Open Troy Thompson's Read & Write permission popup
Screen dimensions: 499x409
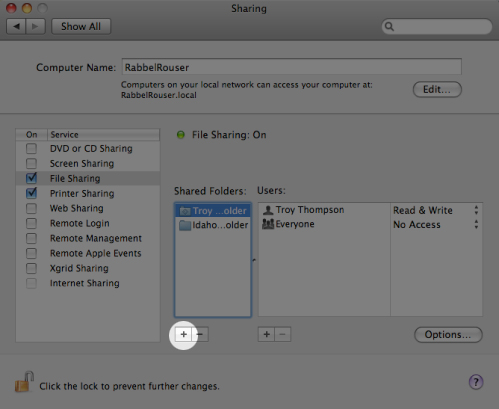pyautogui.click(x=436, y=210)
